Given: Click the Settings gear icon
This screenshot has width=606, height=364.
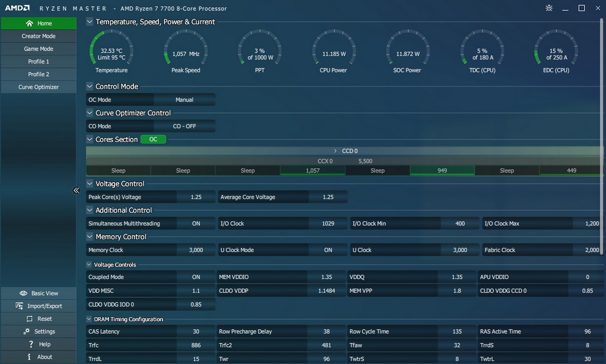Looking at the screenshot, I should pyautogui.click(x=27, y=331).
